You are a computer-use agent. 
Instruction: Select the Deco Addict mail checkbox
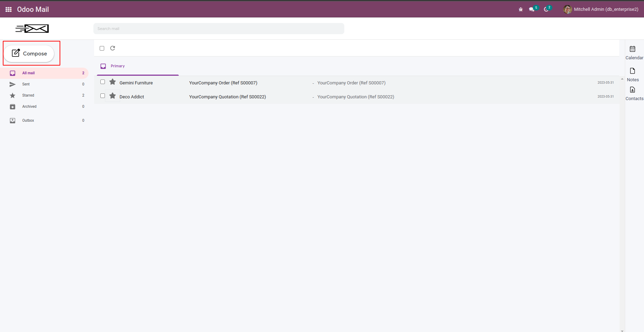pyautogui.click(x=102, y=96)
